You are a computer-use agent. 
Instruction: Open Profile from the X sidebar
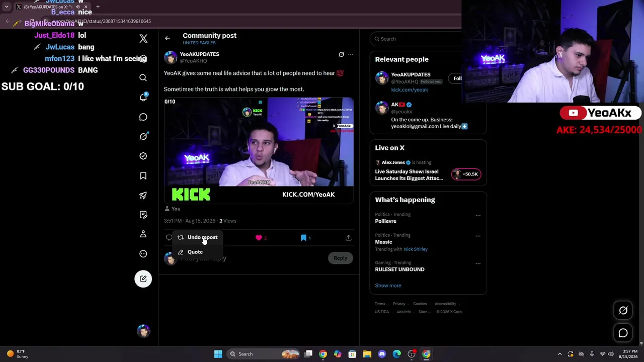pyautogui.click(x=143, y=234)
